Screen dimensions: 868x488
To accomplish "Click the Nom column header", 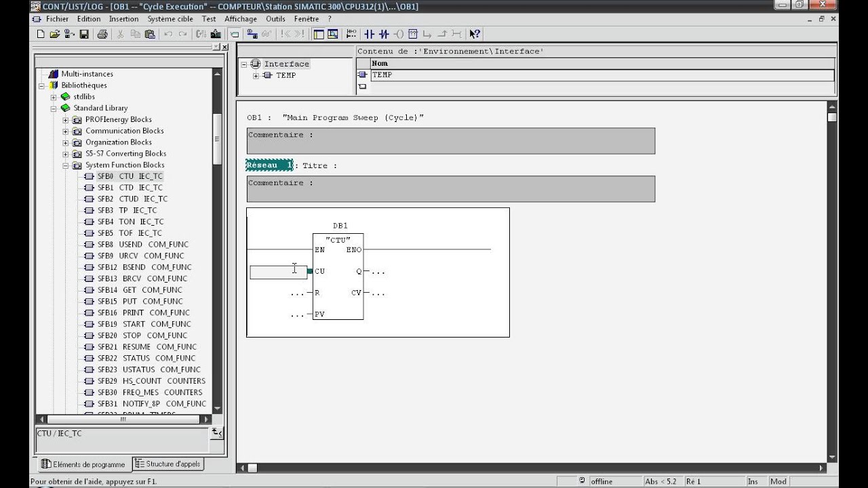I will (602, 63).
